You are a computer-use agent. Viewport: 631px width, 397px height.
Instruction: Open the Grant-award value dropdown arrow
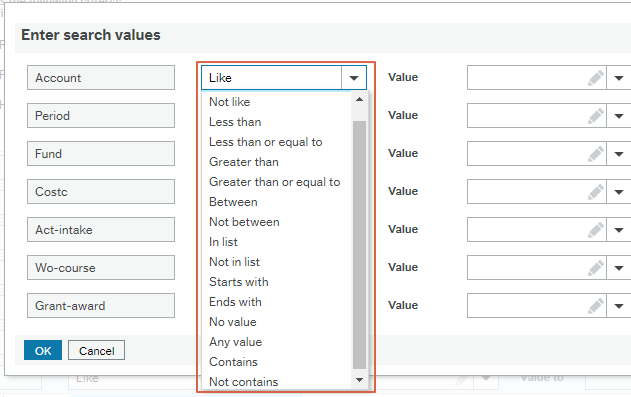pos(619,306)
